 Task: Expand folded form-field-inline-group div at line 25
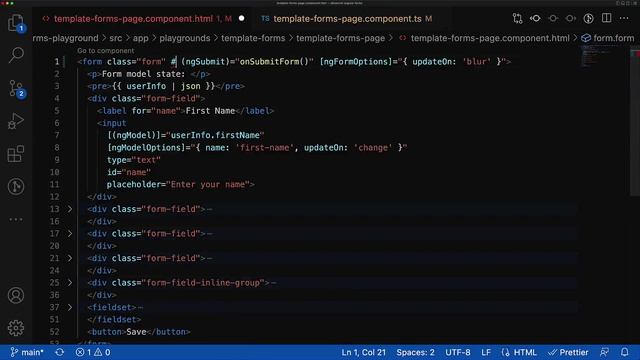[70, 282]
